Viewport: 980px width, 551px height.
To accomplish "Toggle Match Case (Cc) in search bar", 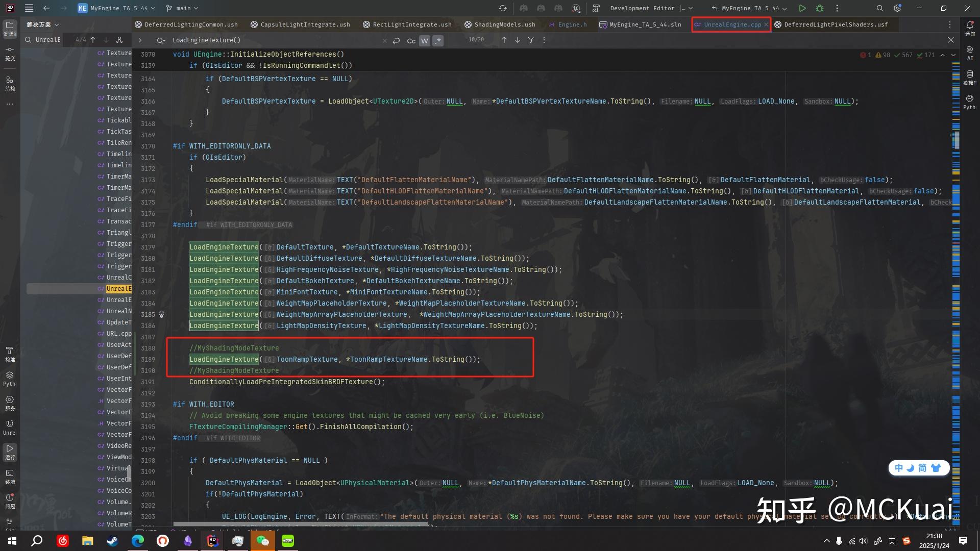I will (x=411, y=41).
